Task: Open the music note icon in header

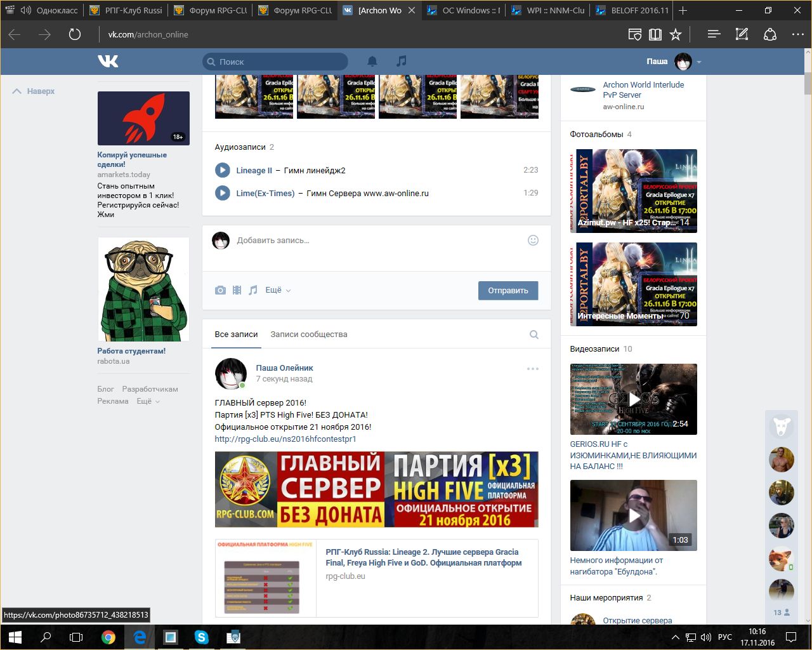Action: (x=401, y=61)
